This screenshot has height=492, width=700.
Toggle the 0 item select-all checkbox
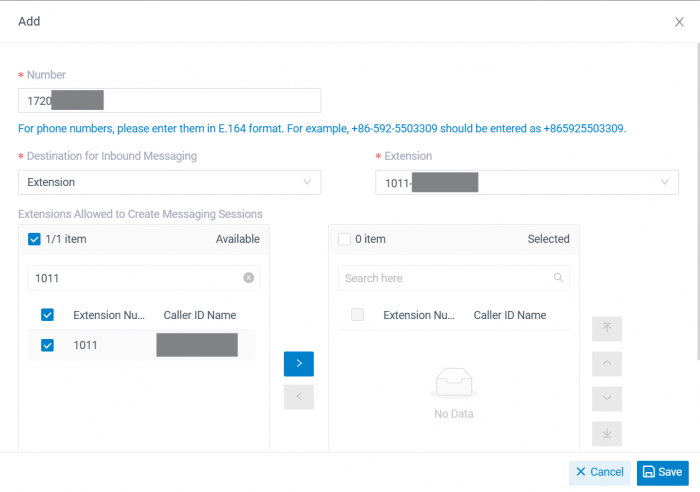pyautogui.click(x=344, y=239)
